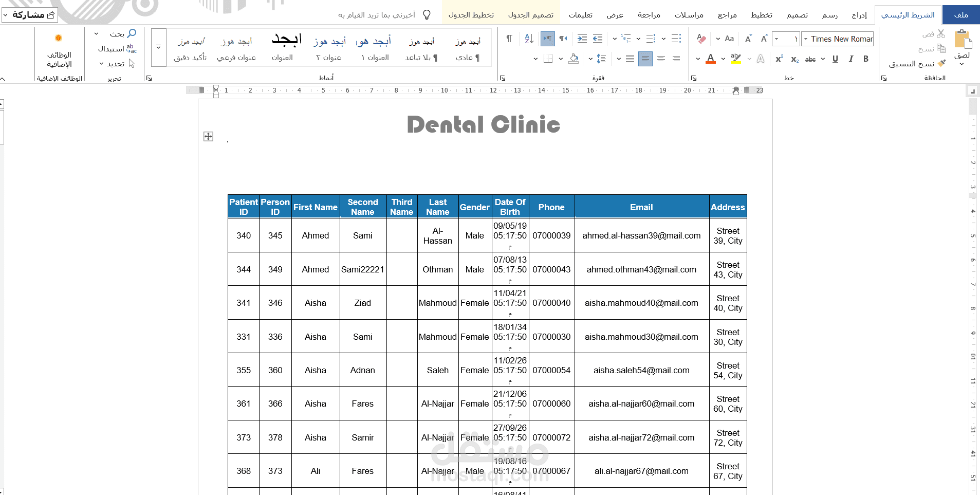980x495 pixels.
Task: Click the Bullets list icon
Action: (676, 39)
